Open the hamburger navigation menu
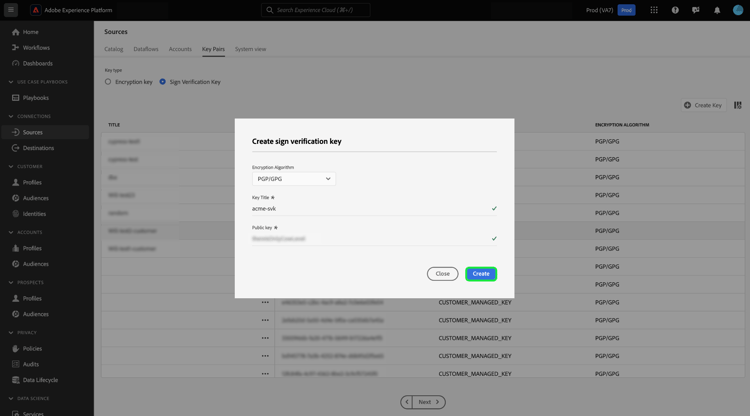The image size is (750, 416). (11, 10)
